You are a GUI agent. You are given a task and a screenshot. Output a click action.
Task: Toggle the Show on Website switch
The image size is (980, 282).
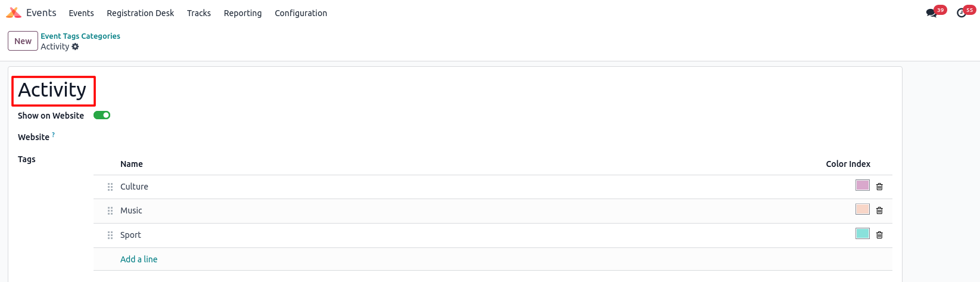[x=102, y=115]
